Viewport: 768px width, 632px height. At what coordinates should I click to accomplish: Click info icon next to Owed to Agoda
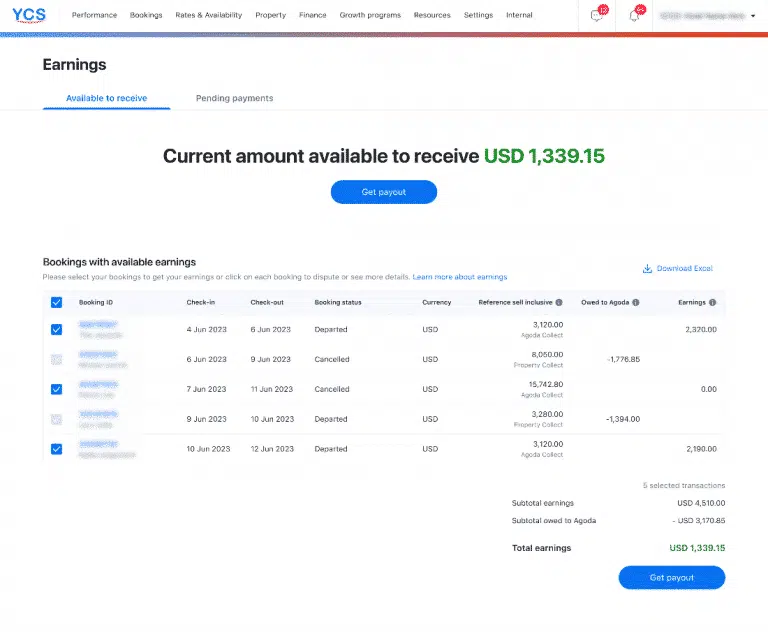(636, 302)
